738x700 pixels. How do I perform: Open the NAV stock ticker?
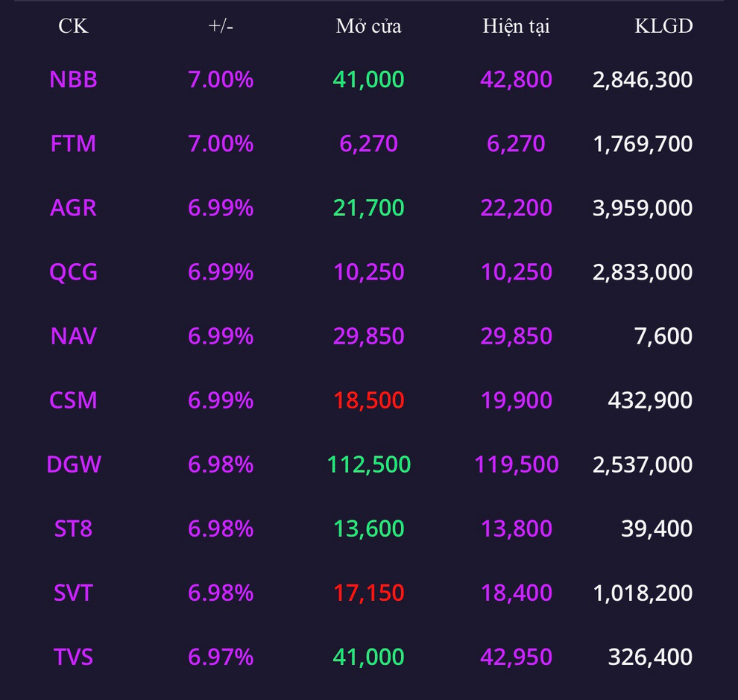[x=73, y=336]
